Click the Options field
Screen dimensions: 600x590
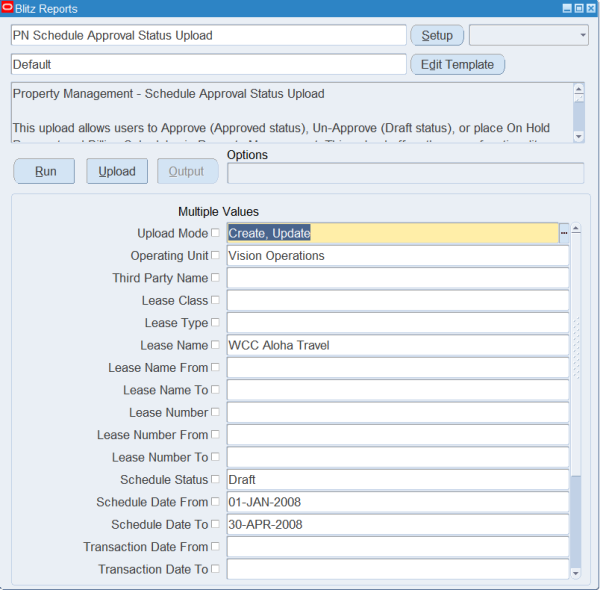[x=406, y=173]
